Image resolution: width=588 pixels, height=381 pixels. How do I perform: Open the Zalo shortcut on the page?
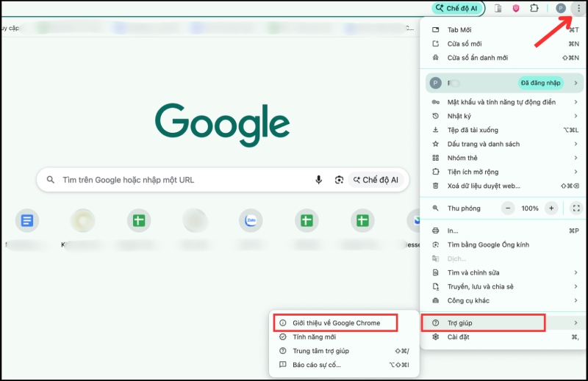click(251, 220)
